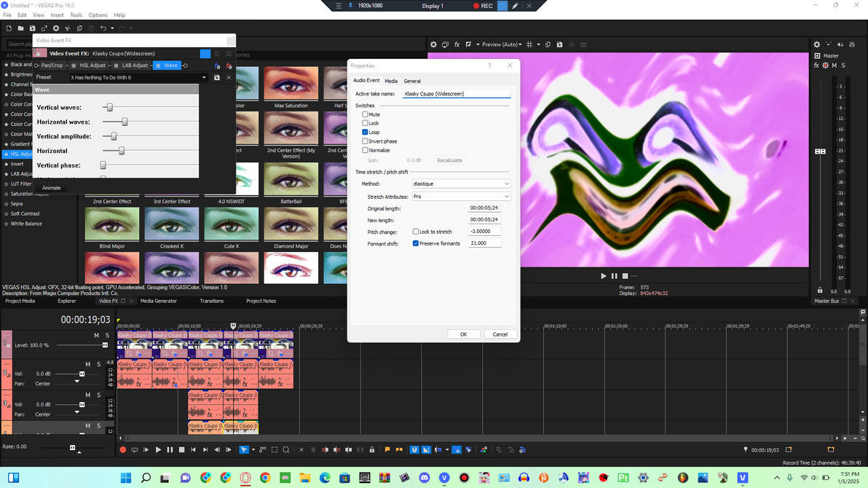Open Preview Properties gear above the video preview

(433, 44)
